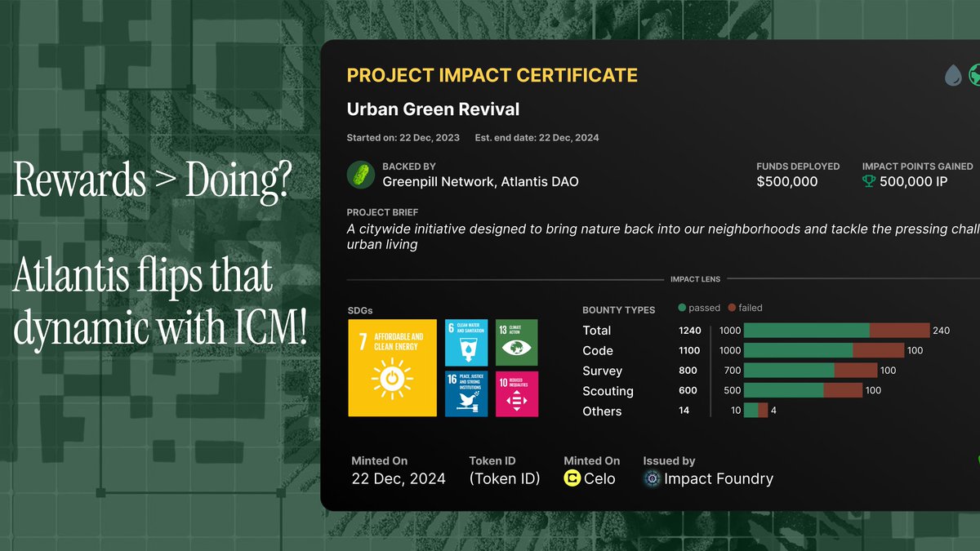Select the SDG 6 Clean Water and Sanitation tile
Screen dimensions: 980x551
click(466, 343)
